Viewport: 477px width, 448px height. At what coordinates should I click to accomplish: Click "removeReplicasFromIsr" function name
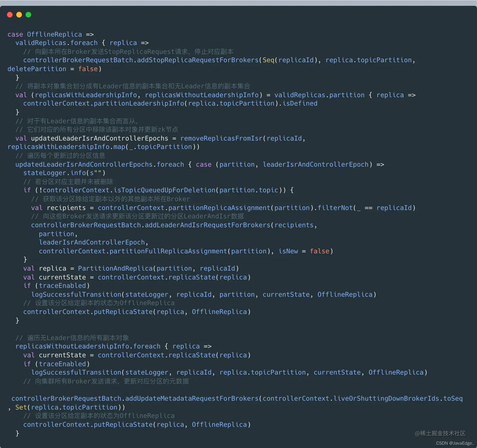pyautogui.click(x=221, y=138)
